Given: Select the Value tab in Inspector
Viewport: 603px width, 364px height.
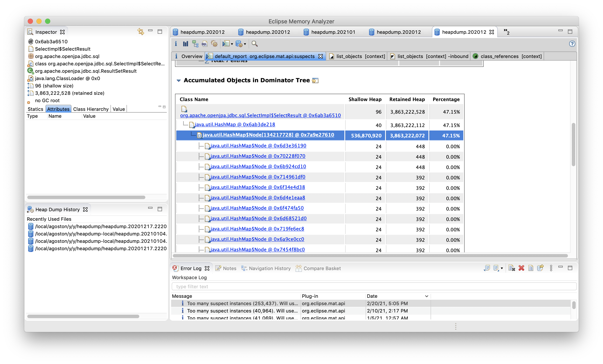Looking at the screenshot, I should (119, 109).
